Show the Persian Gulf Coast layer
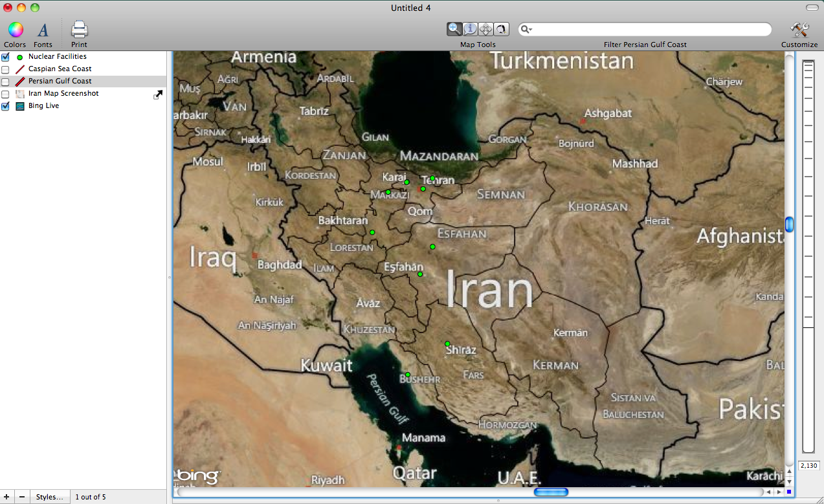Viewport: 824px width, 504px height. click(6, 82)
